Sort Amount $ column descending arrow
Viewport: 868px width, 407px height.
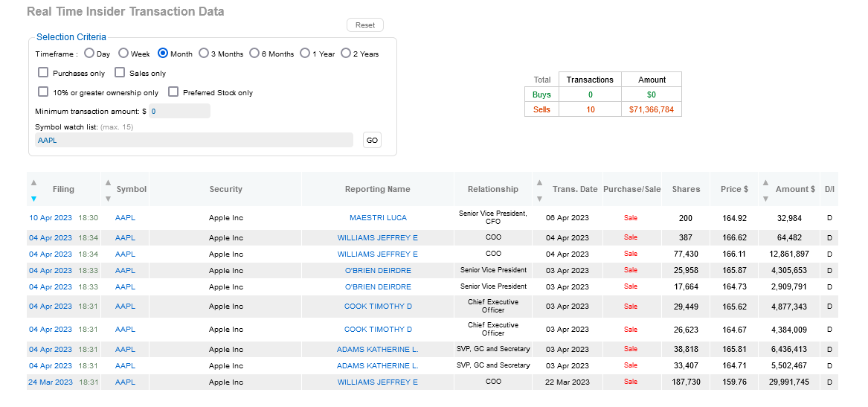click(x=765, y=199)
